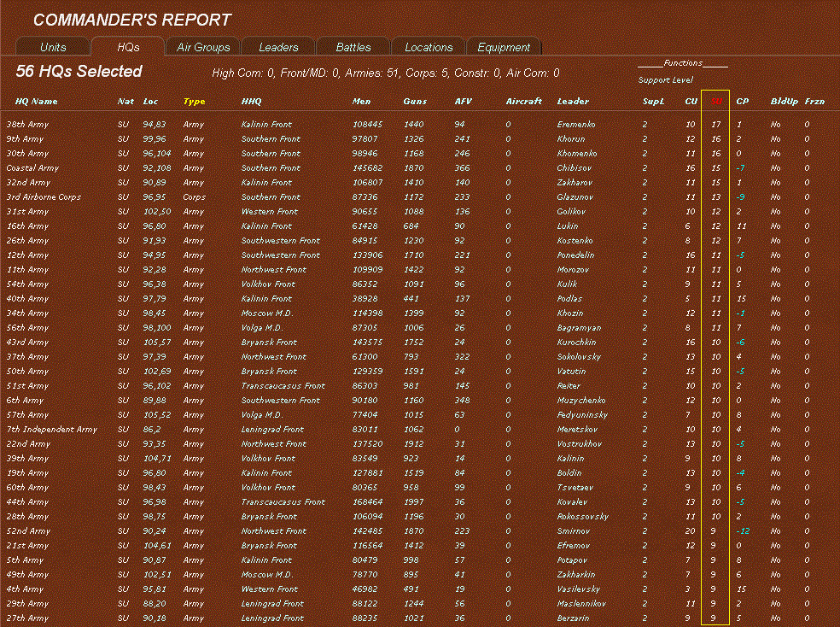The width and height of the screenshot is (840, 627).
Task: Sort by the SupL column header
Action: [x=653, y=101]
